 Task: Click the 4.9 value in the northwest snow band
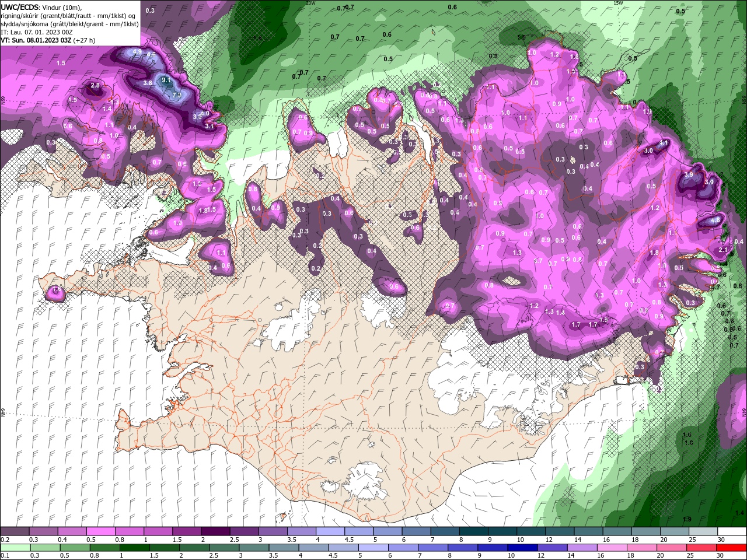pyautogui.click(x=138, y=52)
